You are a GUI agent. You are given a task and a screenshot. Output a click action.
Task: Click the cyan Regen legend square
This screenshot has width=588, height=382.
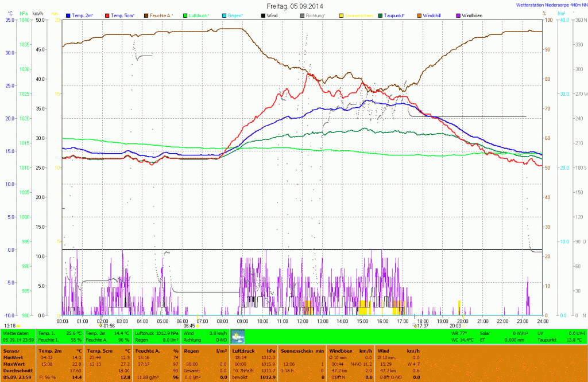click(223, 15)
